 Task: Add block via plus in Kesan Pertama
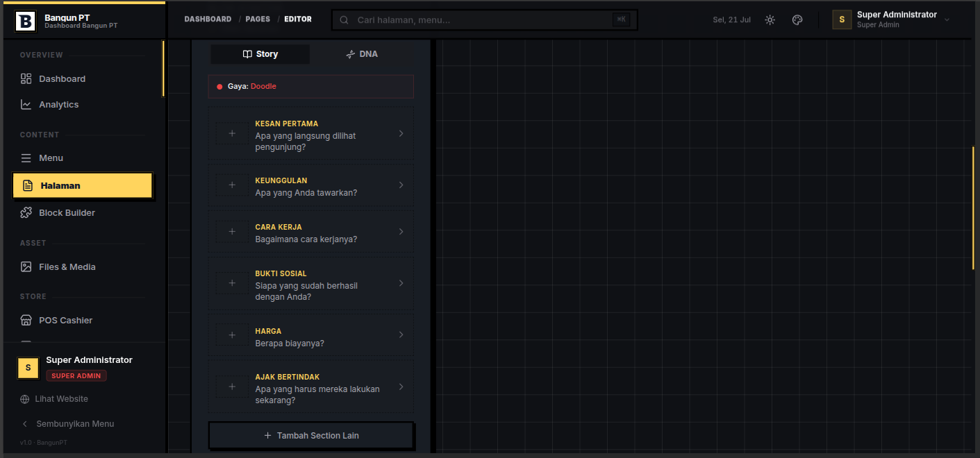(232, 133)
